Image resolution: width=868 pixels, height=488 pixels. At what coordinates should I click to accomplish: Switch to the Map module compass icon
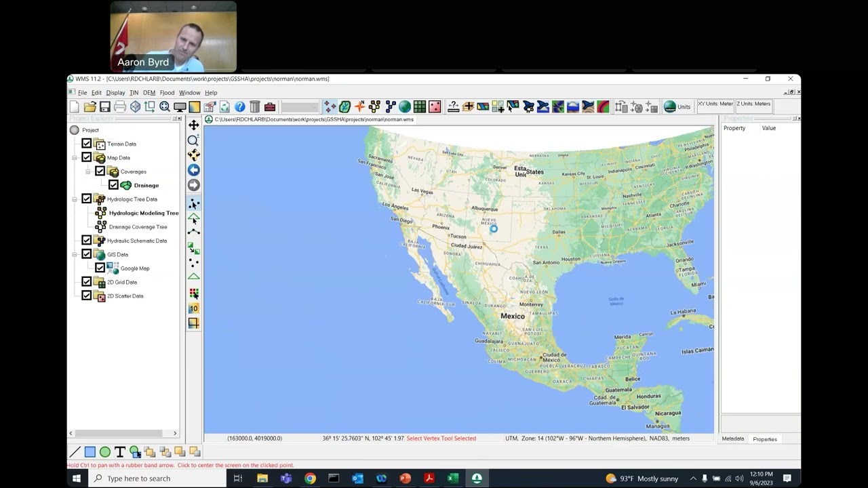[x=359, y=106]
